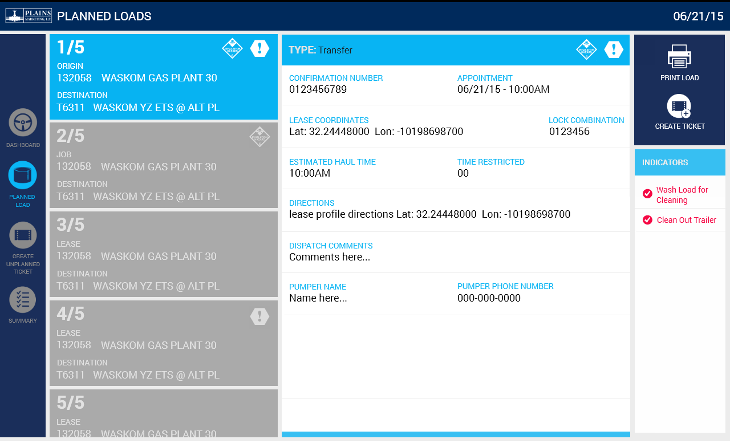The width and height of the screenshot is (730, 441).
Task: Select the Planned Load sidebar icon
Action: pyautogui.click(x=22, y=175)
